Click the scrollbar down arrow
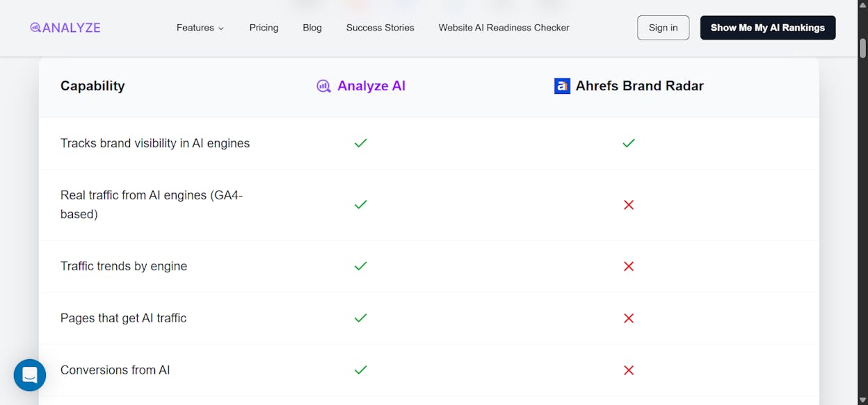The image size is (868, 405). pos(862,399)
